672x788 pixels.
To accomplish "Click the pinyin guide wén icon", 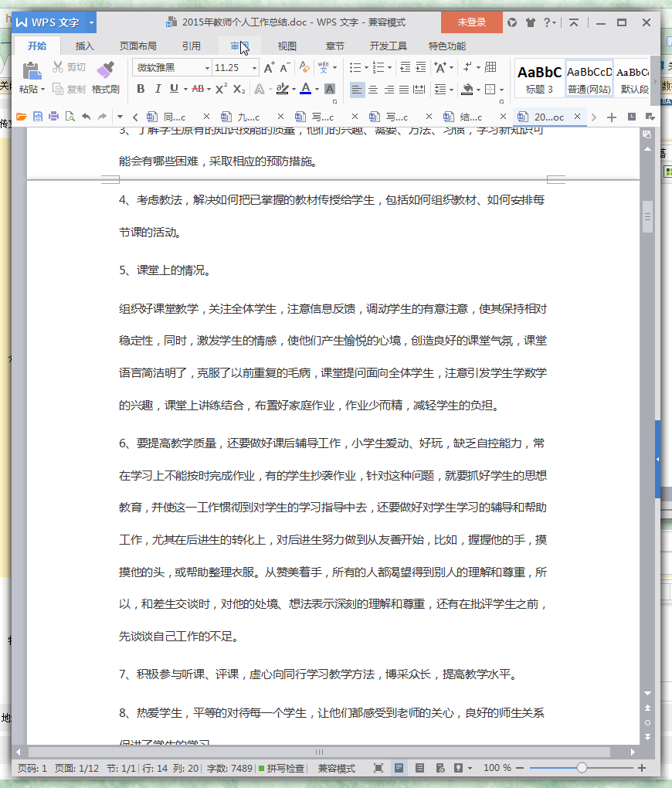I will pyautogui.click(x=323, y=67).
